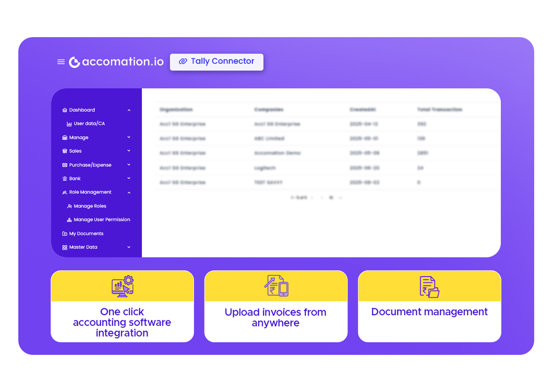552x392 pixels.
Task: Collapse the Dashboard section chevron
Action: [129, 110]
